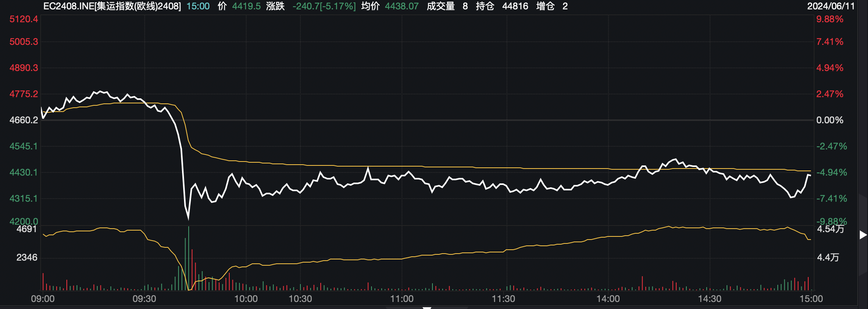This screenshot has height=309, width=868.
Task: Click the 15:00 time axis label below the chart
Action: [x=811, y=299]
